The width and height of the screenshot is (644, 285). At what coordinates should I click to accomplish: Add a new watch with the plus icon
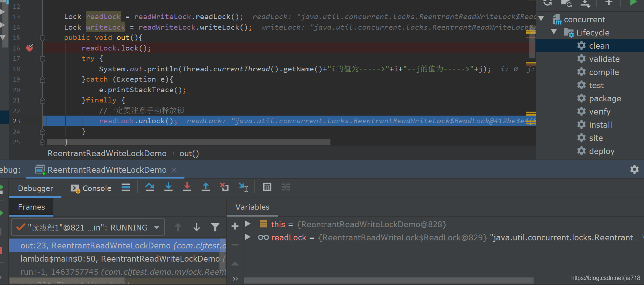pos(235,226)
